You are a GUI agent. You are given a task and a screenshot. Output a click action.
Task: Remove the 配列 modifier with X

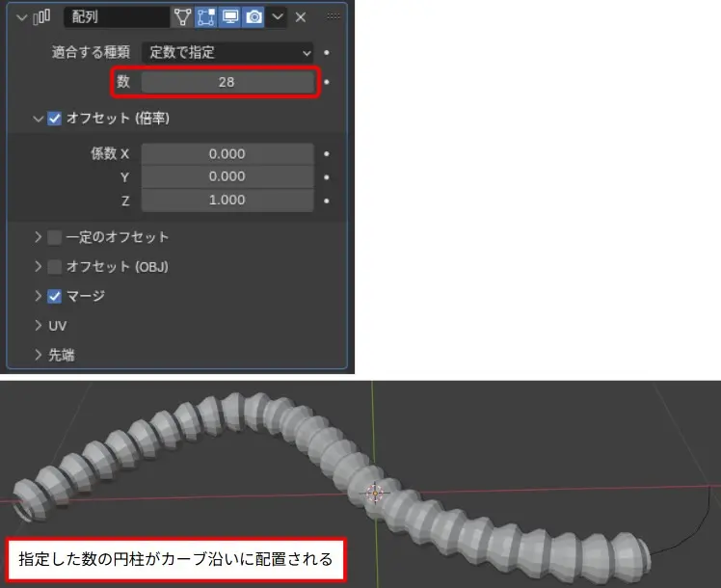click(301, 17)
